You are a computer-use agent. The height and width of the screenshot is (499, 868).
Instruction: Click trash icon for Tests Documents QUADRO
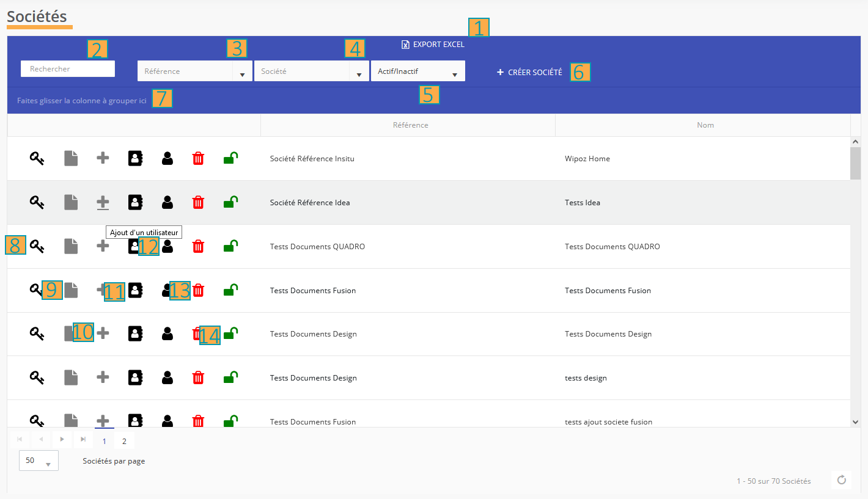198,246
